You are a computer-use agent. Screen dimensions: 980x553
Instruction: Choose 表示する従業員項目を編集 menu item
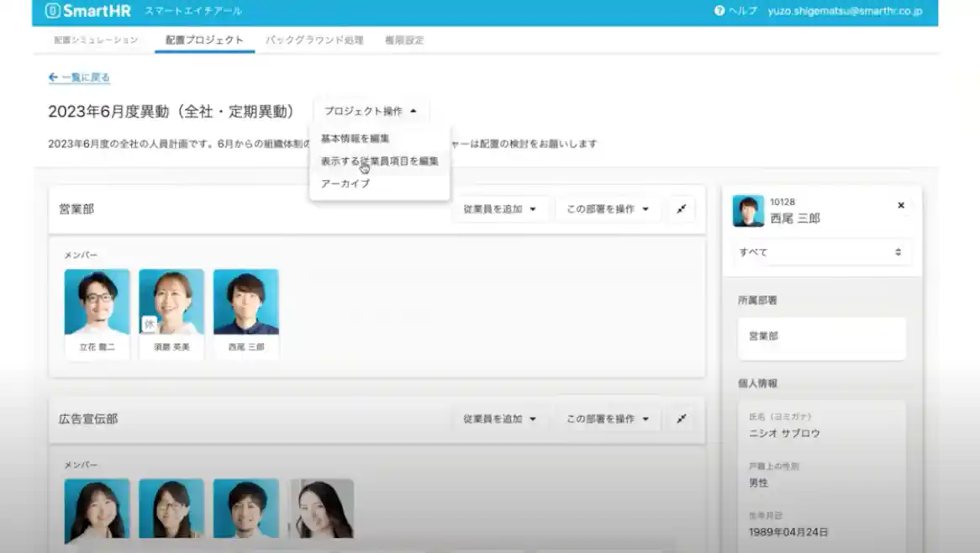[x=379, y=161]
